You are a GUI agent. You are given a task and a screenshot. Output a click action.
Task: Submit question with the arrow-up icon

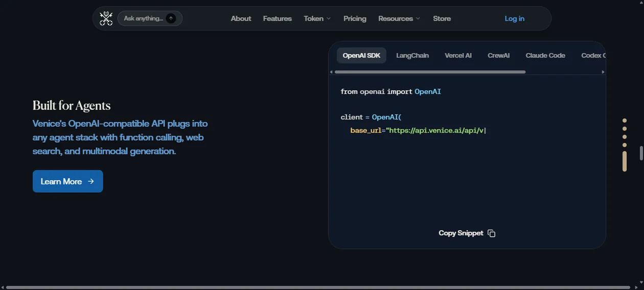coord(171,18)
